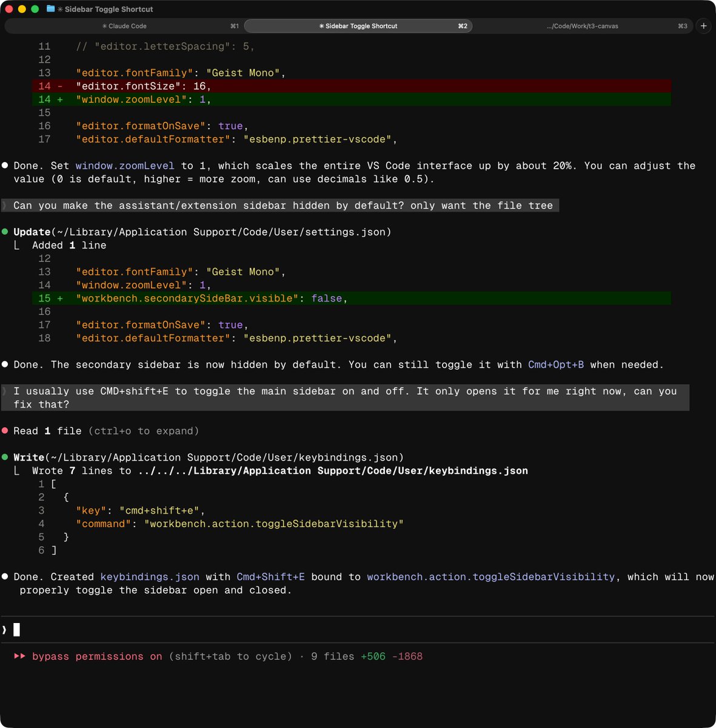Select the Sidebar Toggle Shortcut tab

coord(358,26)
